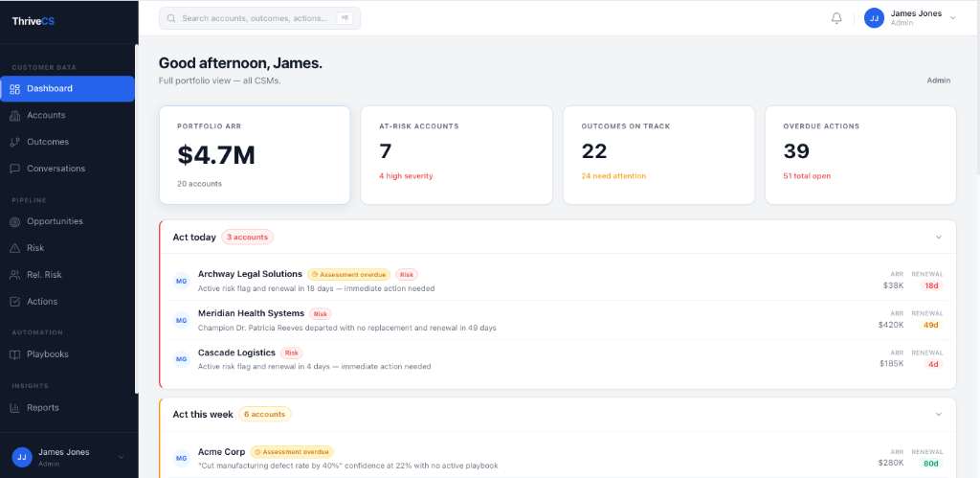Click the Playbooks book icon
The height and width of the screenshot is (478, 980).
pos(15,354)
